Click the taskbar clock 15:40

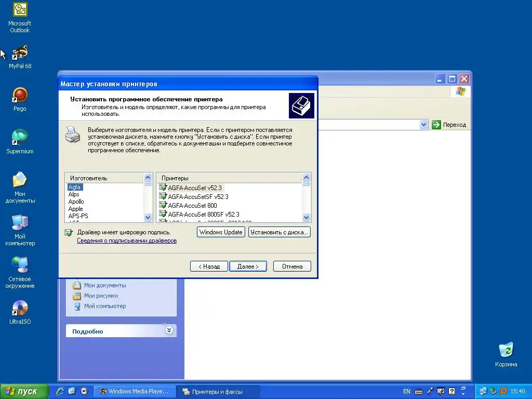pos(517,392)
